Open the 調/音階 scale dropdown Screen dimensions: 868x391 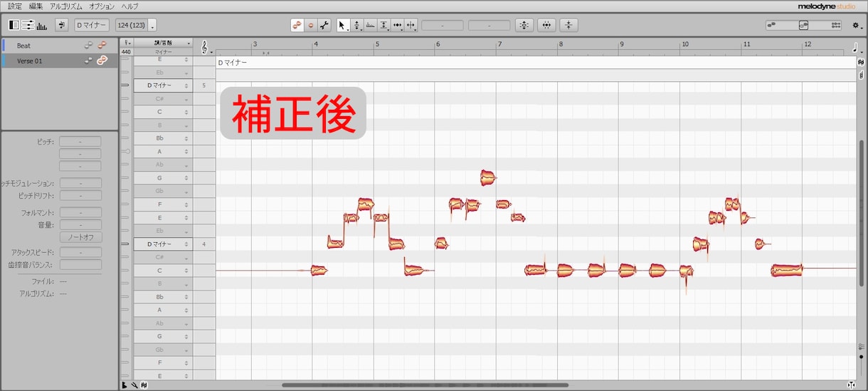[163, 43]
